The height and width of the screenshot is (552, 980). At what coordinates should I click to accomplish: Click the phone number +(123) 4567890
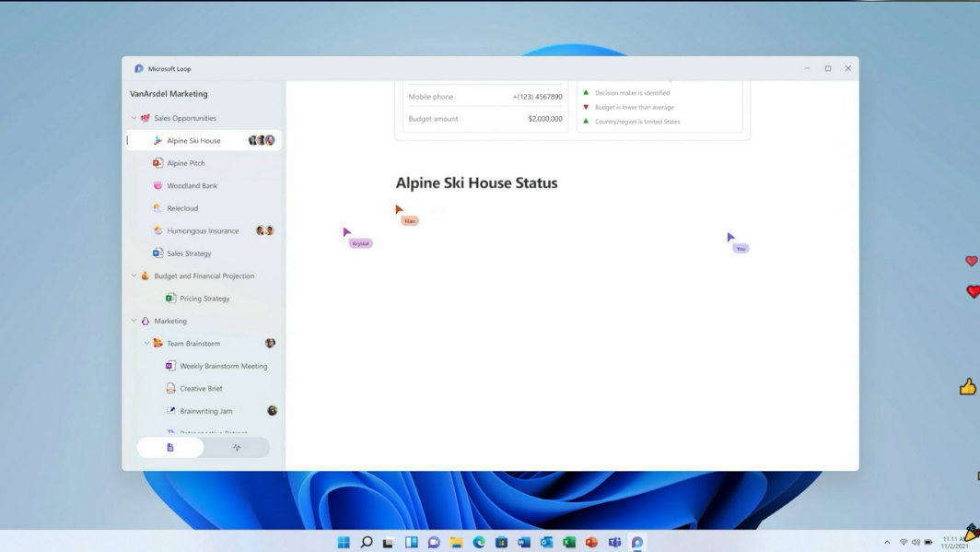point(538,97)
